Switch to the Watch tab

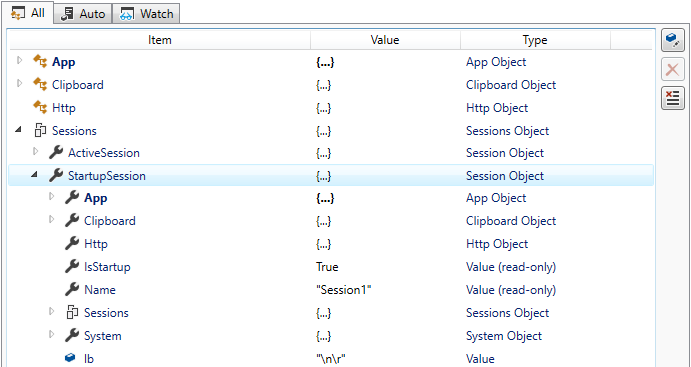[146, 14]
